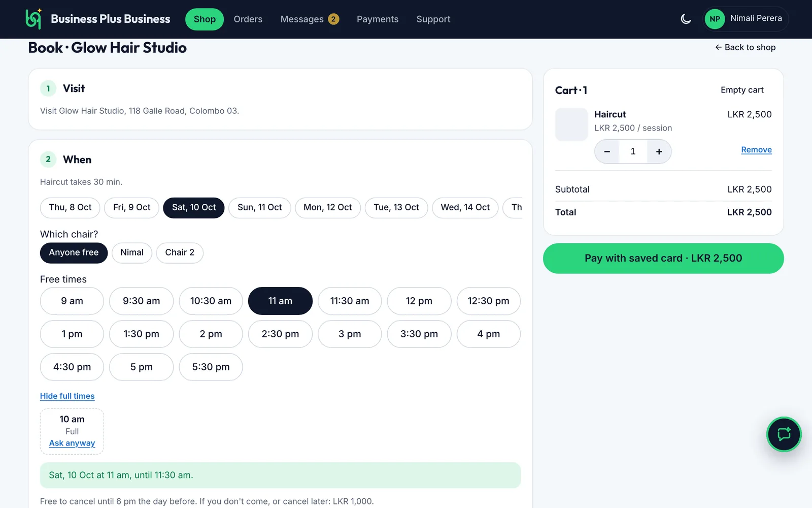The image size is (812, 508).
Task: Open the Support tab
Action: pos(433,19)
